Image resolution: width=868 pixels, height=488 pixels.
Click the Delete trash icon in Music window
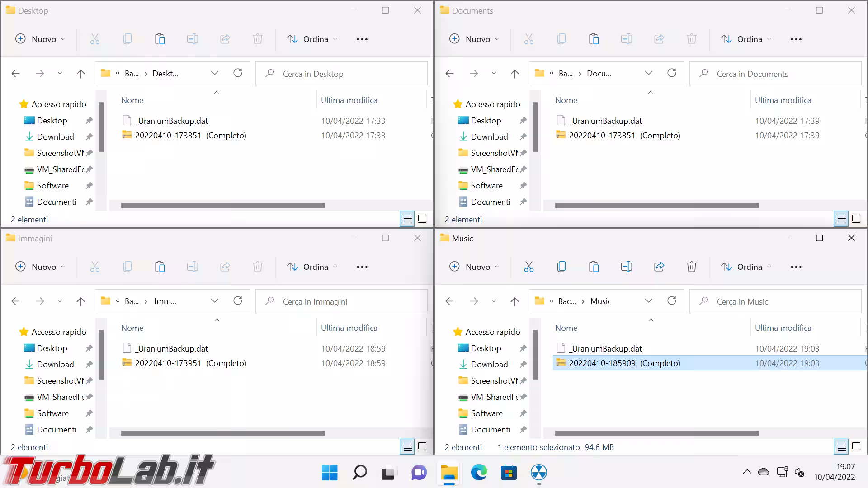[x=691, y=267]
